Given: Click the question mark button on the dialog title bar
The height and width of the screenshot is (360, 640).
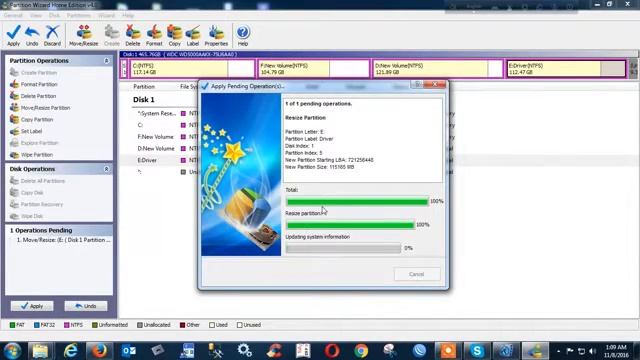Looking at the screenshot, I should [x=417, y=84].
